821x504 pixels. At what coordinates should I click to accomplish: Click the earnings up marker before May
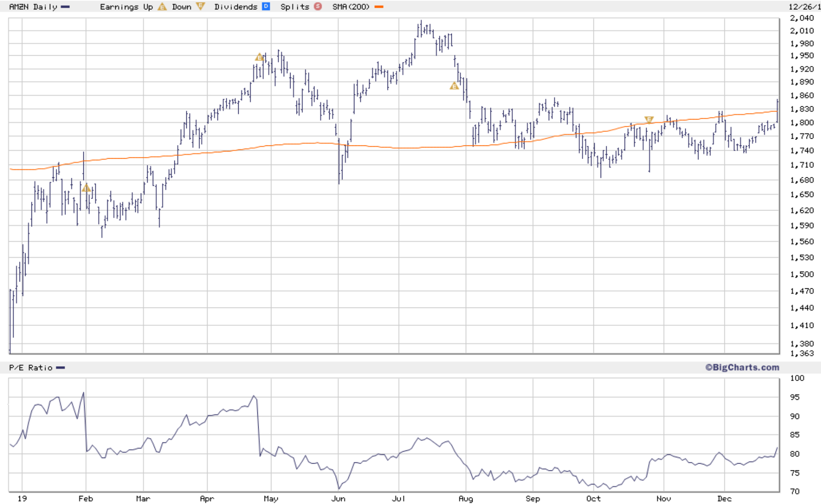[259, 57]
